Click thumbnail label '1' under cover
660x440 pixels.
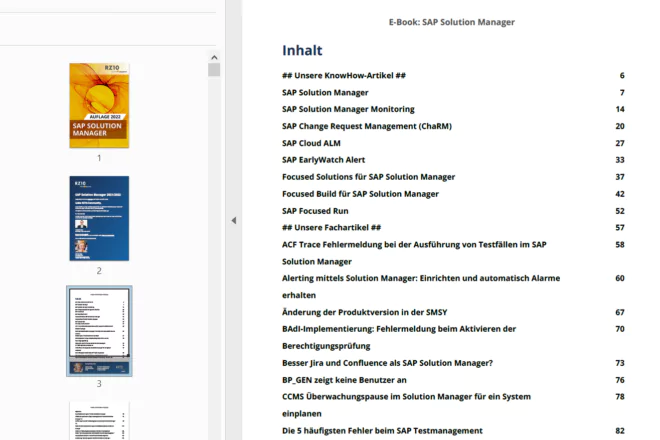point(99,158)
